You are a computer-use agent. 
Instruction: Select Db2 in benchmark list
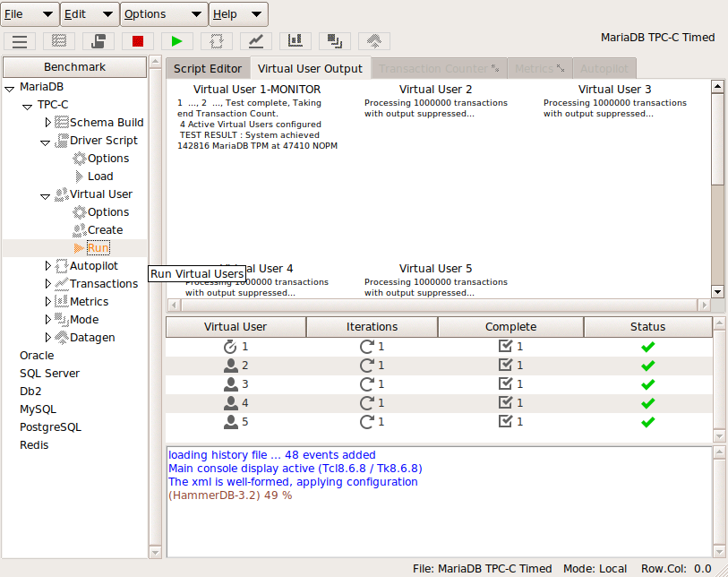tap(30, 392)
